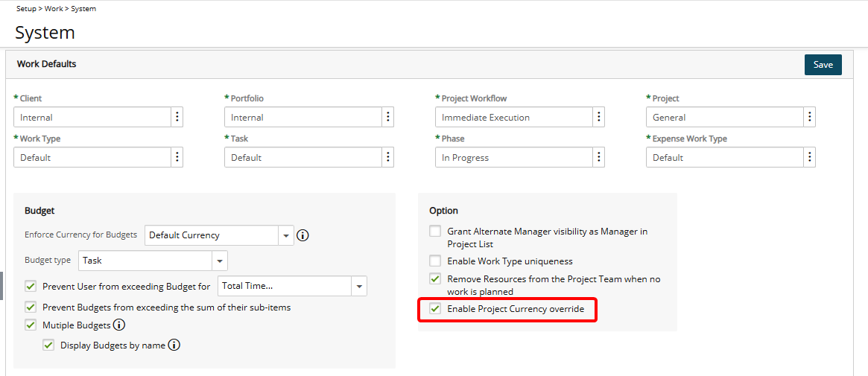
Task: Click the Work Type Default field
Action: [x=92, y=158]
